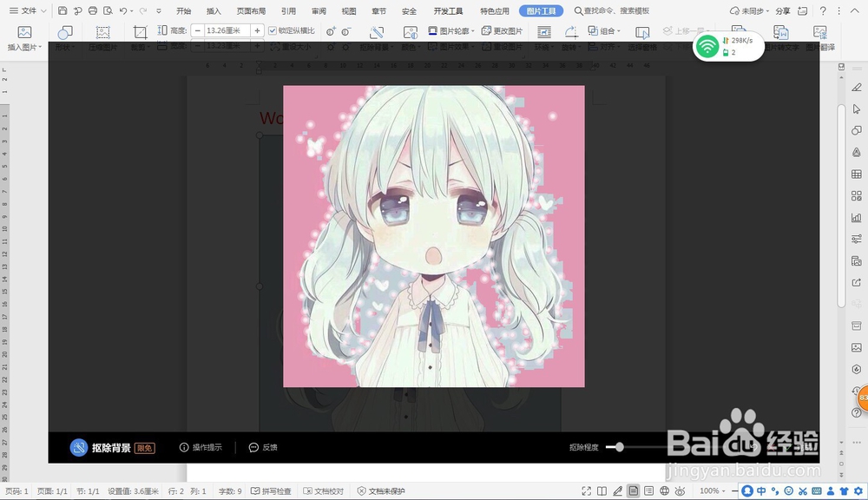This screenshot has width=868, height=500.
Task: Switch to the 引用 tab
Action: point(288,10)
